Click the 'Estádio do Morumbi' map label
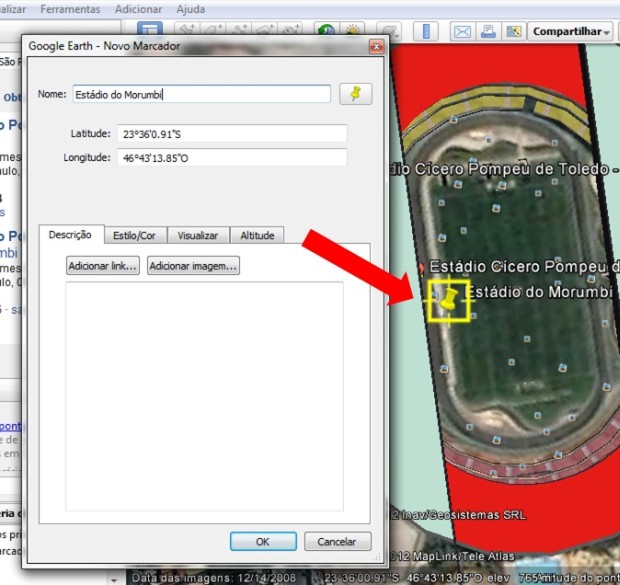 (540, 292)
